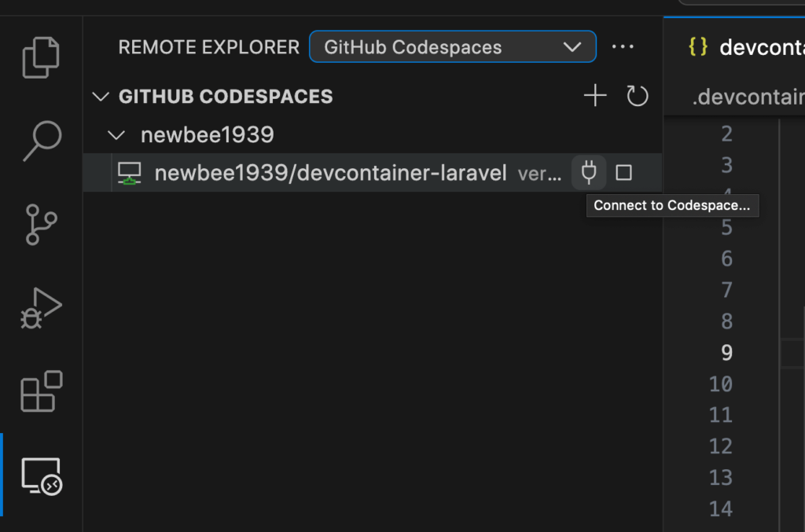Click line number 9 in the editor gutter

725,353
